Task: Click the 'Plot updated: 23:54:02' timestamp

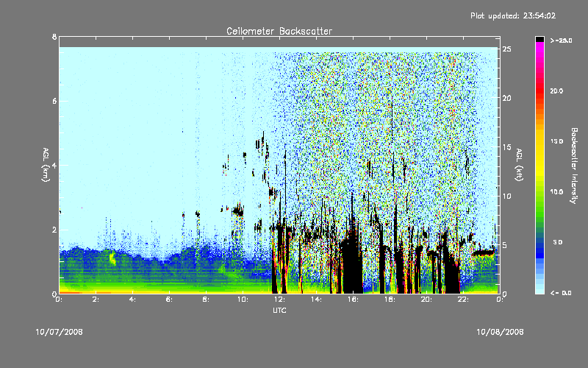Action: pyautogui.click(x=513, y=15)
